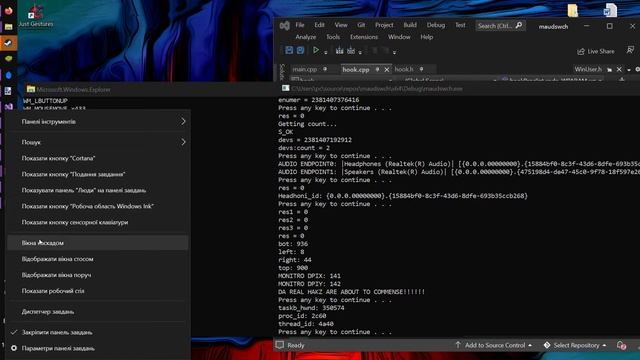Click the pin icon on the hook.h tab

421,69
